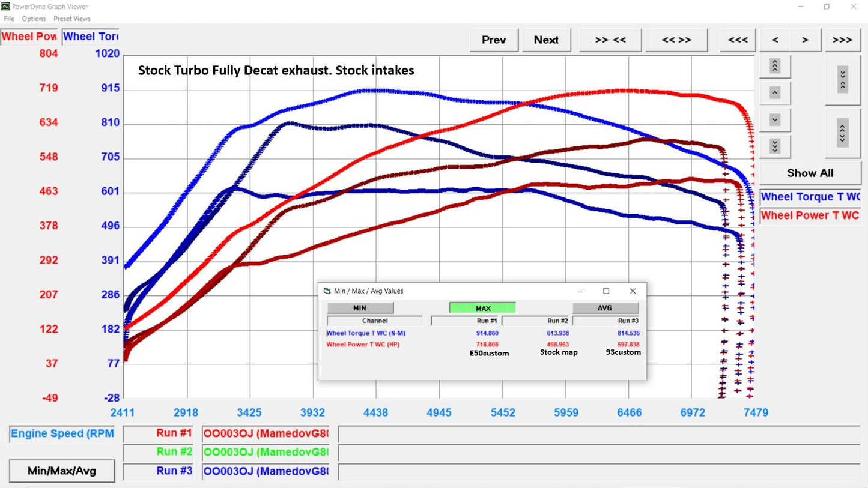The height and width of the screenshot is (488, 868).
Task: Click the single up-chevron button
Action: [x=774, y=93]
